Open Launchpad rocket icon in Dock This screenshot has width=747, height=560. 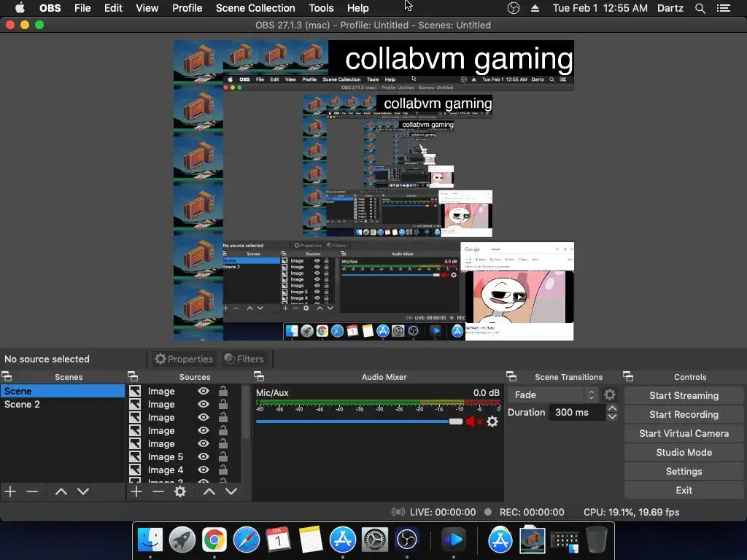(182, 540)
